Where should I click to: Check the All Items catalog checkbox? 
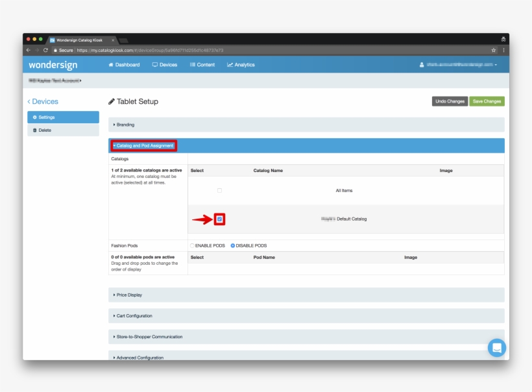[x=219, y=190]
